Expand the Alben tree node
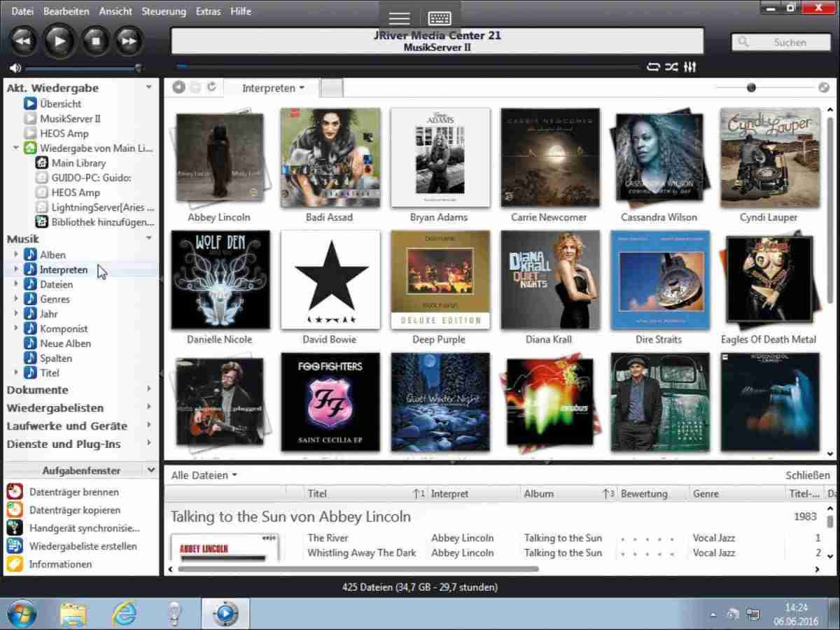 click(x=16, y=255)
